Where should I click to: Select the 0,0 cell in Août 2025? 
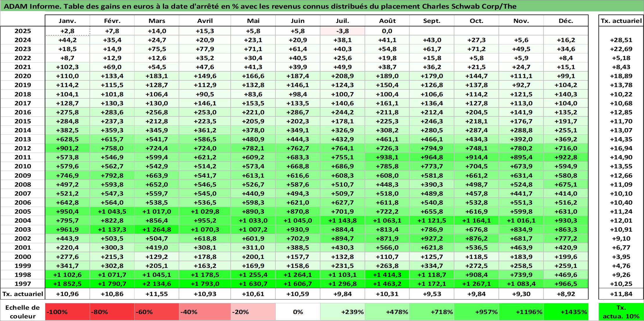click(x=387, y=31)
